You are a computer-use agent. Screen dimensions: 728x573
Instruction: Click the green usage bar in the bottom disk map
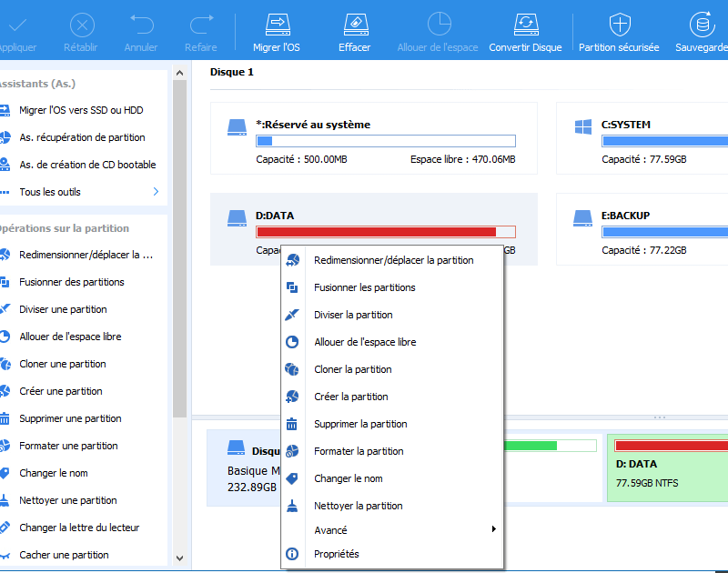550,446
